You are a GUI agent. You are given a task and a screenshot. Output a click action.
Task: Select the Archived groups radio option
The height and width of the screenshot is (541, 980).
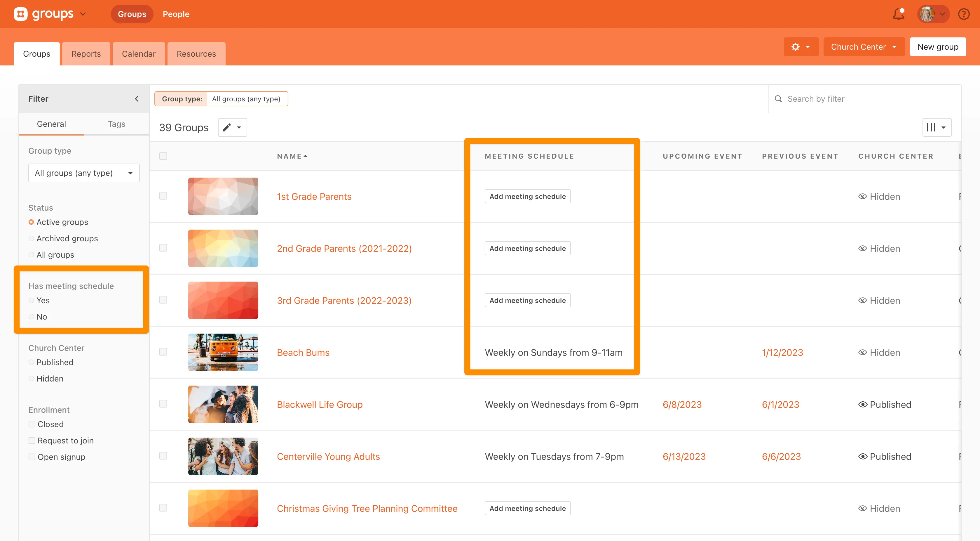tap(32, 238)
